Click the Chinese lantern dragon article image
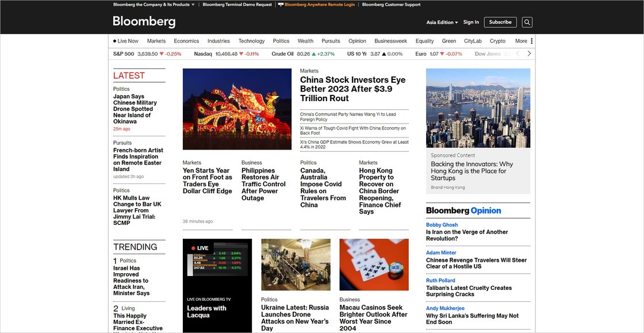 pos(237,109)
